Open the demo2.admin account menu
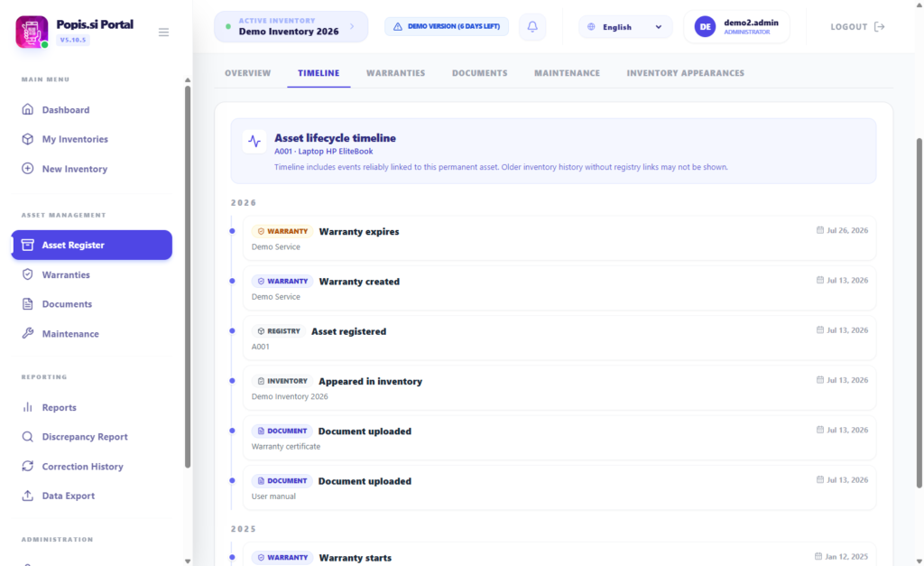Viewport: 924px width, 566px height. pyautogui.click(x=736, y=26)
